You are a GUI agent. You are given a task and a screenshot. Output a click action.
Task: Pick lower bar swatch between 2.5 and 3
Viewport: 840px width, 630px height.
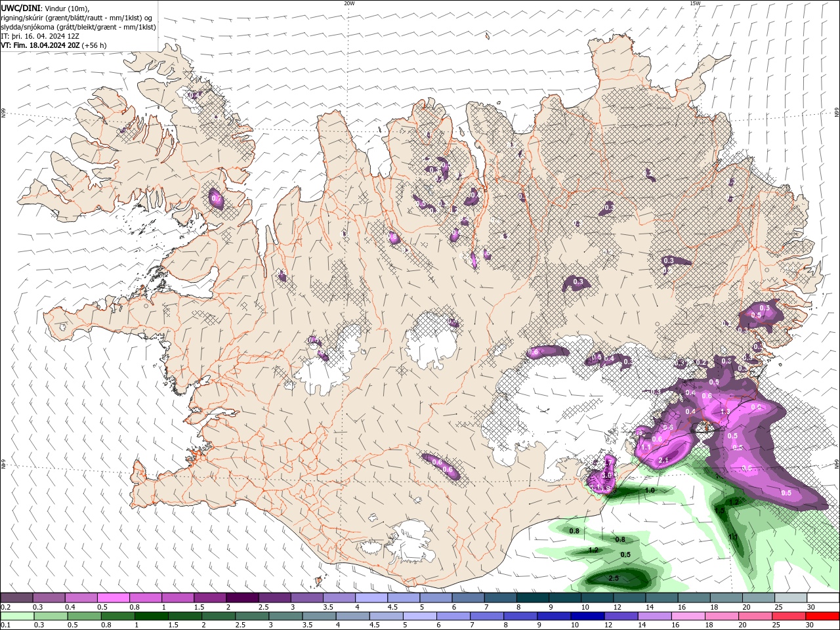point(251,616)
